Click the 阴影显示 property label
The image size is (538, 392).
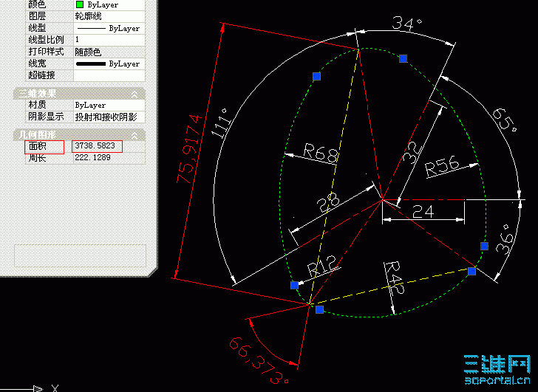click(x=46, y=117)
